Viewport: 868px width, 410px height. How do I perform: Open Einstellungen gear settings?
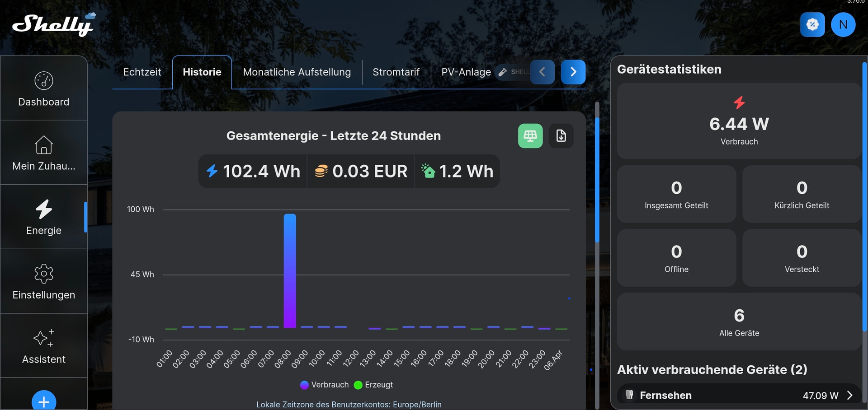tap(44, 282)
